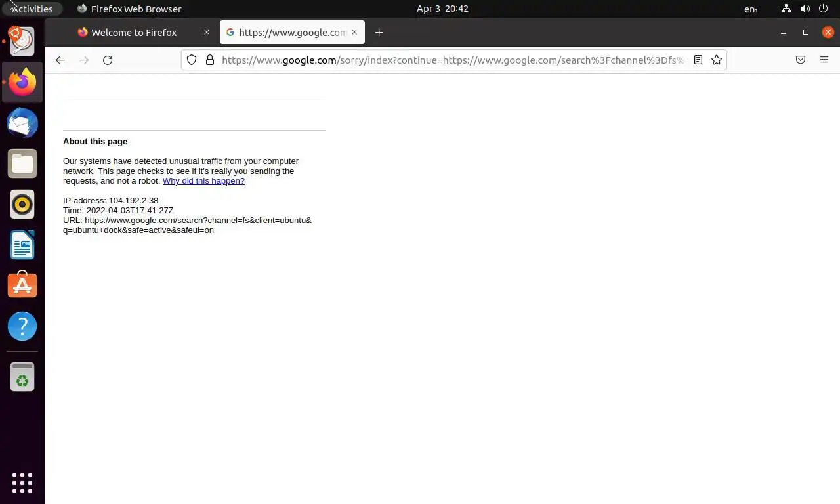Switch to Welcome to Firefox tab
840x504 pixels.
(x=134, y=32)
